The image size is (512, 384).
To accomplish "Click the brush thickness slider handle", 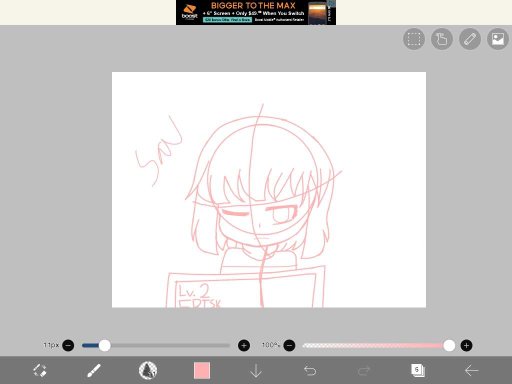I will 105,345.
